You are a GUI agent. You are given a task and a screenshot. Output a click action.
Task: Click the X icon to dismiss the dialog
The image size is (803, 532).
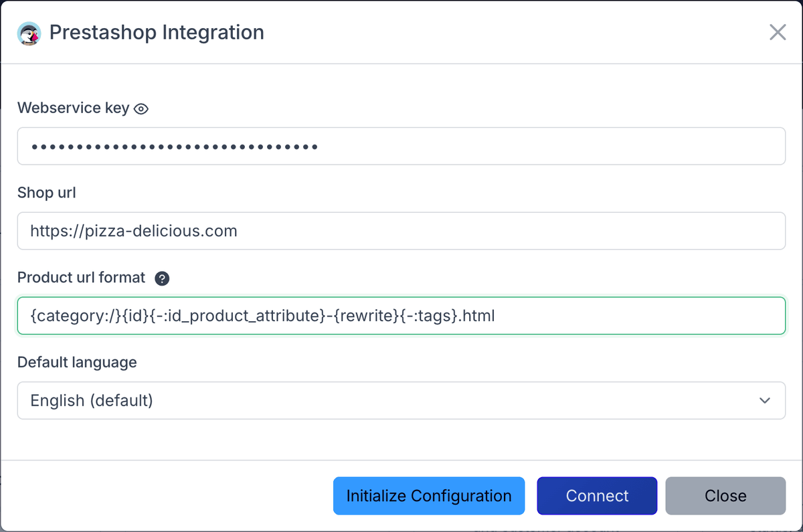[x=778, y=32]
